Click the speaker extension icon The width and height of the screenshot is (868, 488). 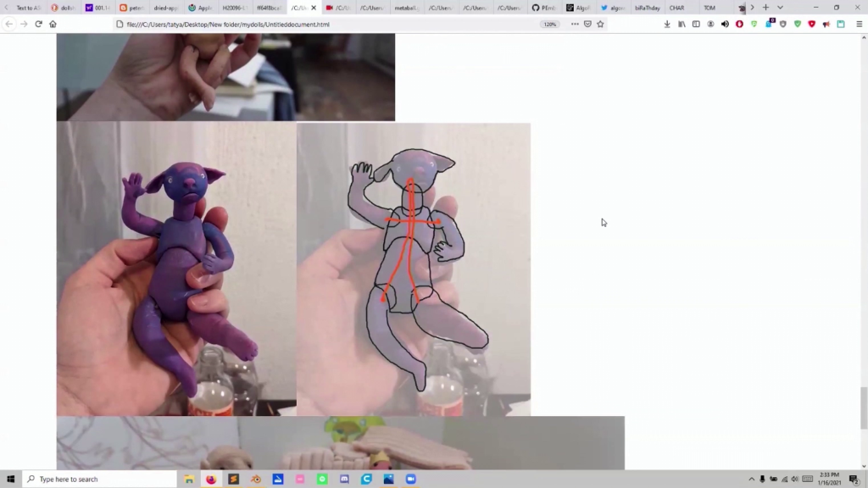point(725,25)
